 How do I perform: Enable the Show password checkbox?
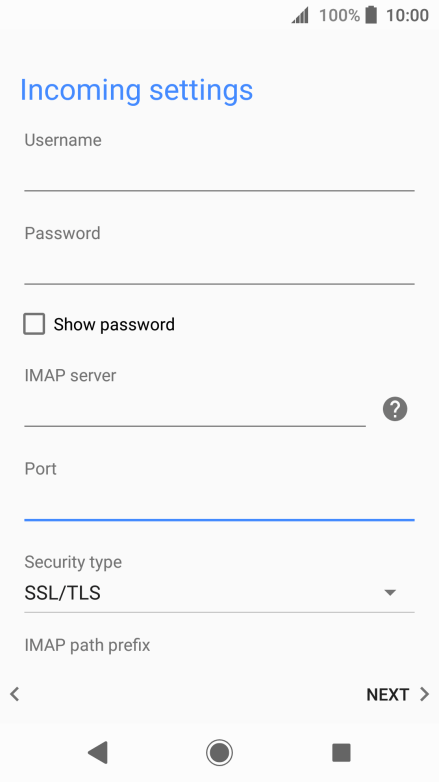34,324
